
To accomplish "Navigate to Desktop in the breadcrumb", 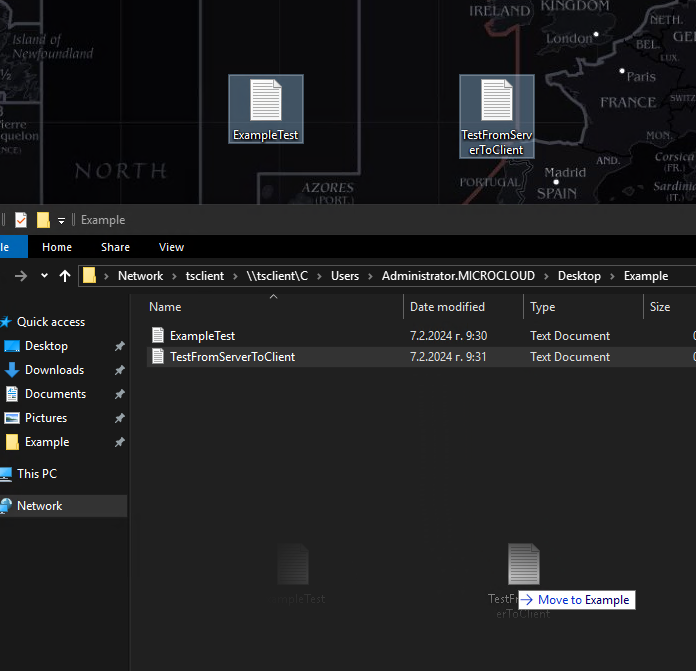I will coord(579,276).
